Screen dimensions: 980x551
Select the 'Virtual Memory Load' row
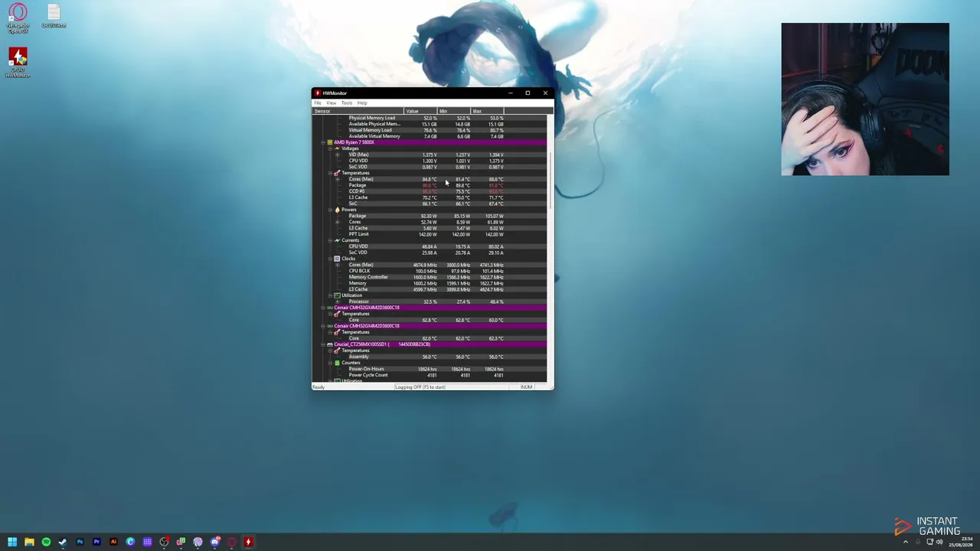click(x=430, y=130)
